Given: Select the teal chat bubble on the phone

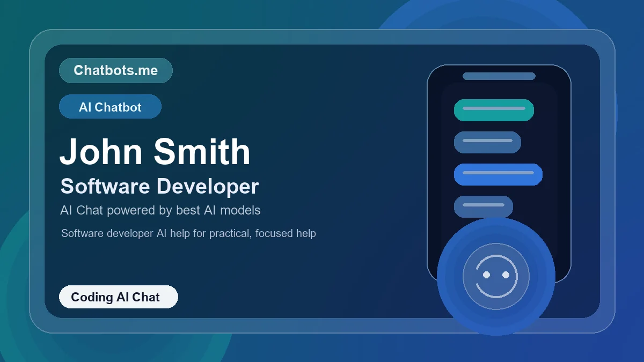Looking at the screenshot, I should click(494, 110).
